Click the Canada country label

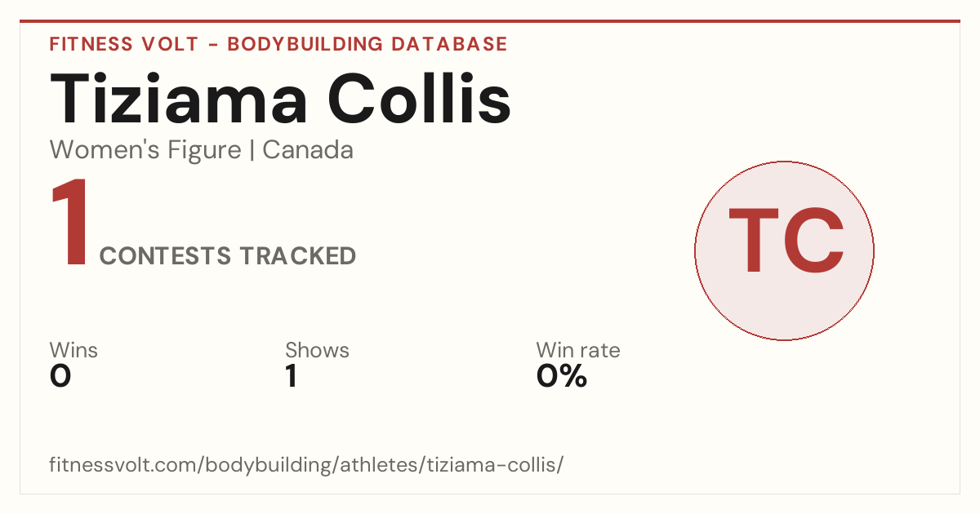click(x=308, y=150)
